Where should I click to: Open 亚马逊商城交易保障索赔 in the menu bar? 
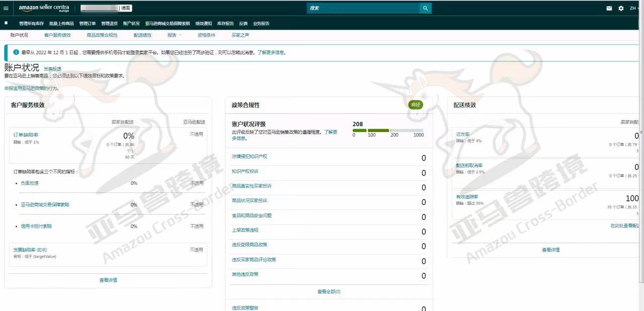click(x=168, y=24)
